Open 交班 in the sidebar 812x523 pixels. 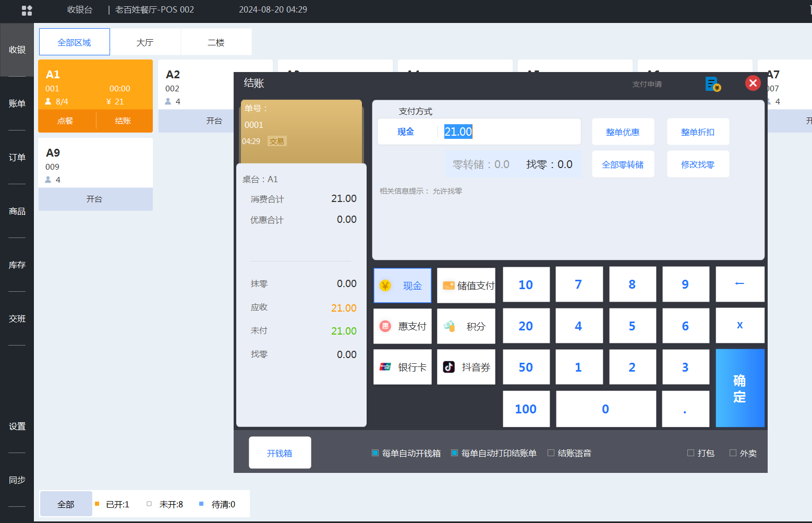(17, 318)
